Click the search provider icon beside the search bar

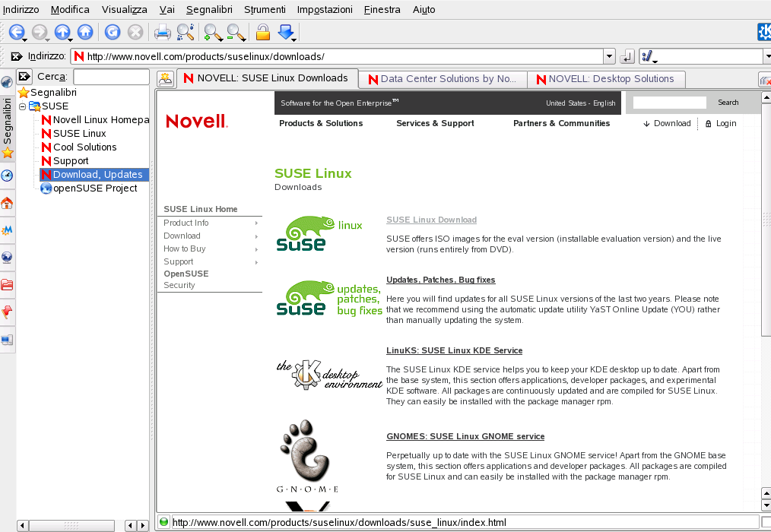tap(648, 56)
